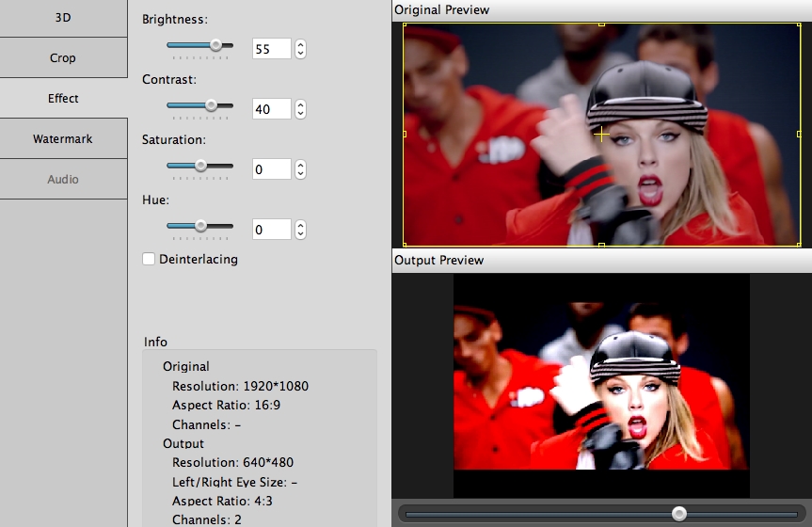This screenshot has height=527, width=812.
Task: Click the right-middle crop edge handle
Action: tap(799, 135)
